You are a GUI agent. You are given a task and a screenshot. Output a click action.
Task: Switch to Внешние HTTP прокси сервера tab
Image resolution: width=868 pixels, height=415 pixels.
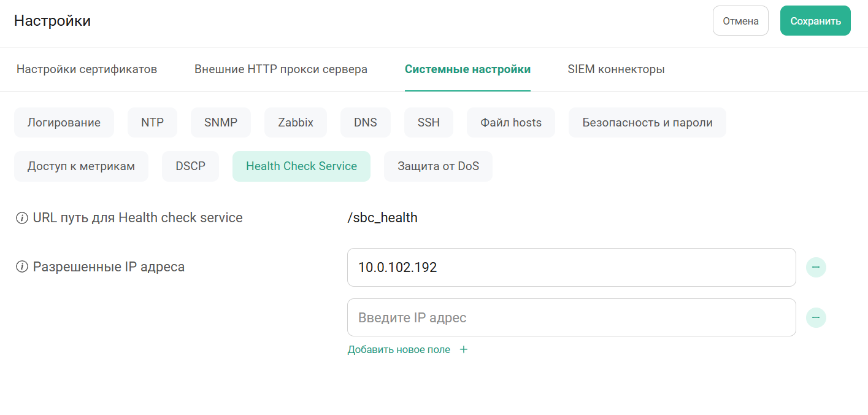point(281,69)
